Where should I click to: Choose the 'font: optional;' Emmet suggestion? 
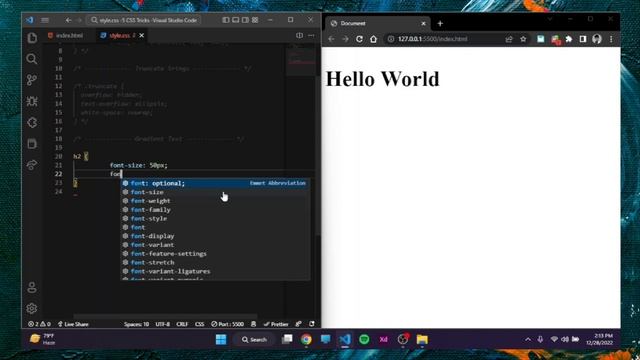tap(215, 183)
